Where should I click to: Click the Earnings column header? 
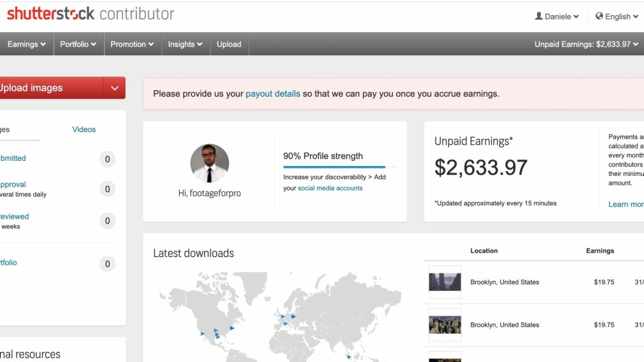click(x=599, y=250)
